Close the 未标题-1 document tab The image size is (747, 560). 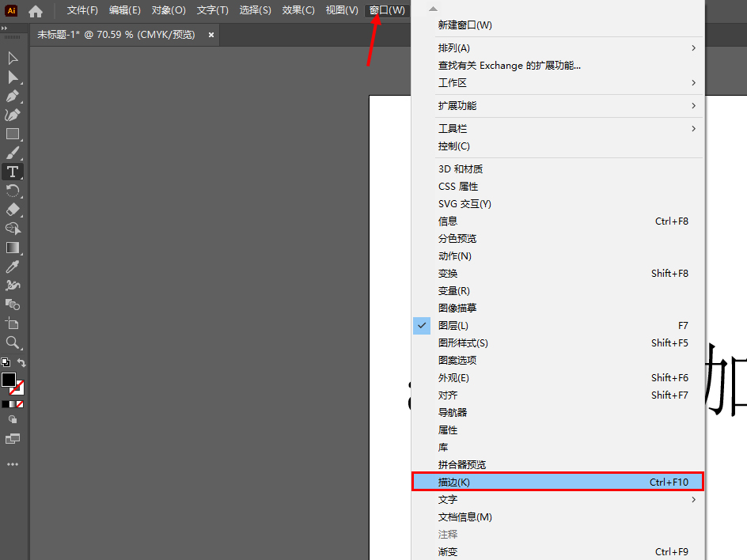tap(210, 35)
